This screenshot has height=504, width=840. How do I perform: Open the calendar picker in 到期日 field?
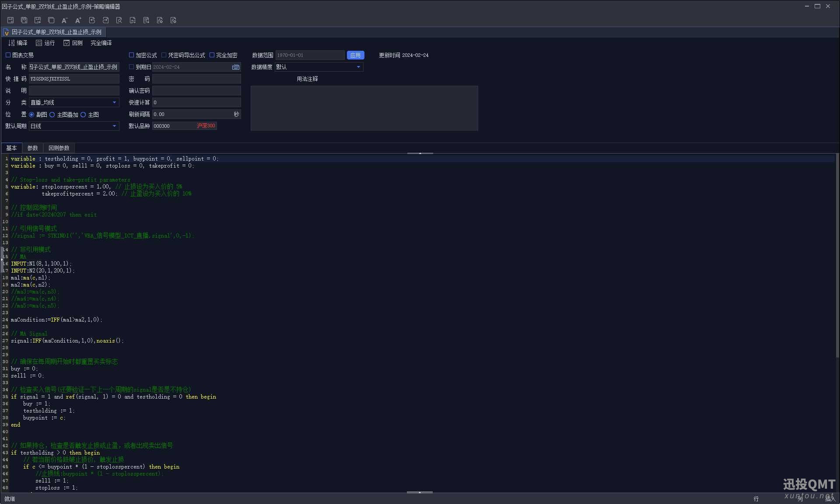click(236, 67)
